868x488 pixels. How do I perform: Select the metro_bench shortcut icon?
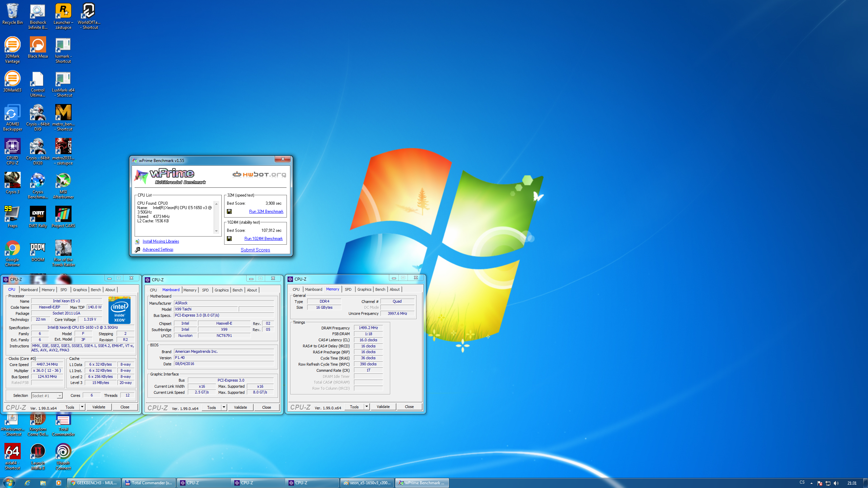pos(63,118)
